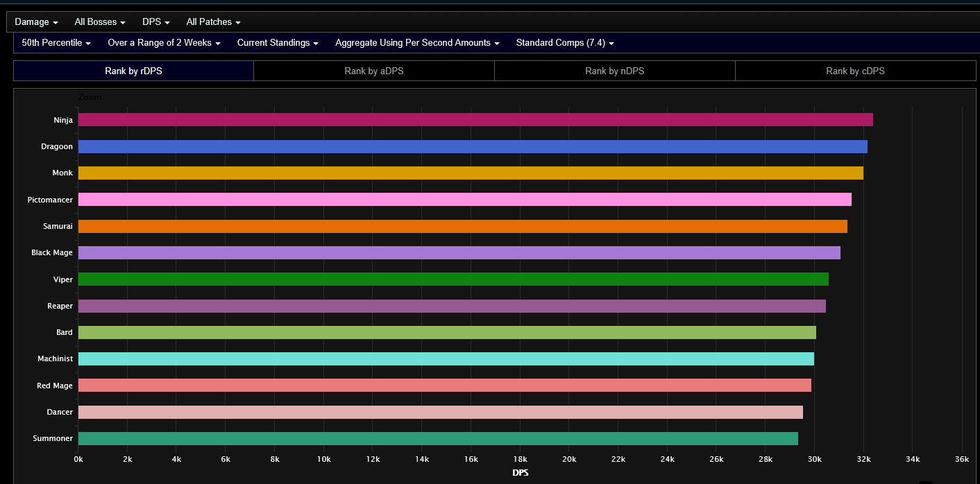The width and height of the screenshot is (980, 484).
Task: Click the Black Mage axis label
Action: (x=52, y=253)
